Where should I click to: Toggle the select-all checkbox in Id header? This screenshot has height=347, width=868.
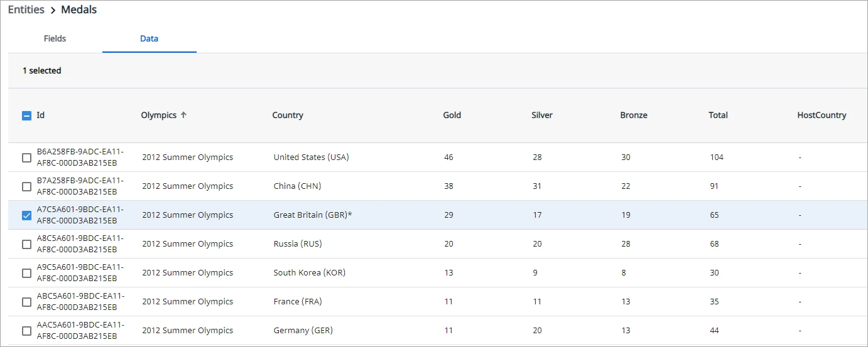[26, 115]
